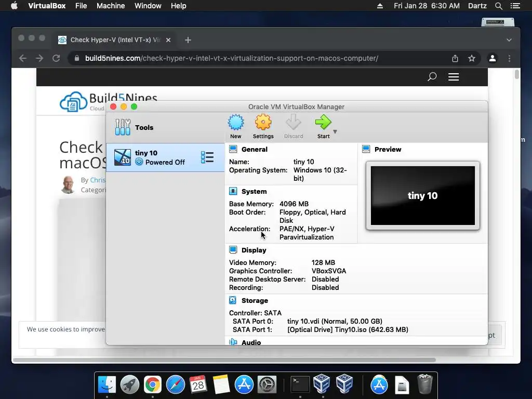Click the Storage section disk icon
Image resolution: width=532 pixels, height=399 pixels.
coord(233,300)
